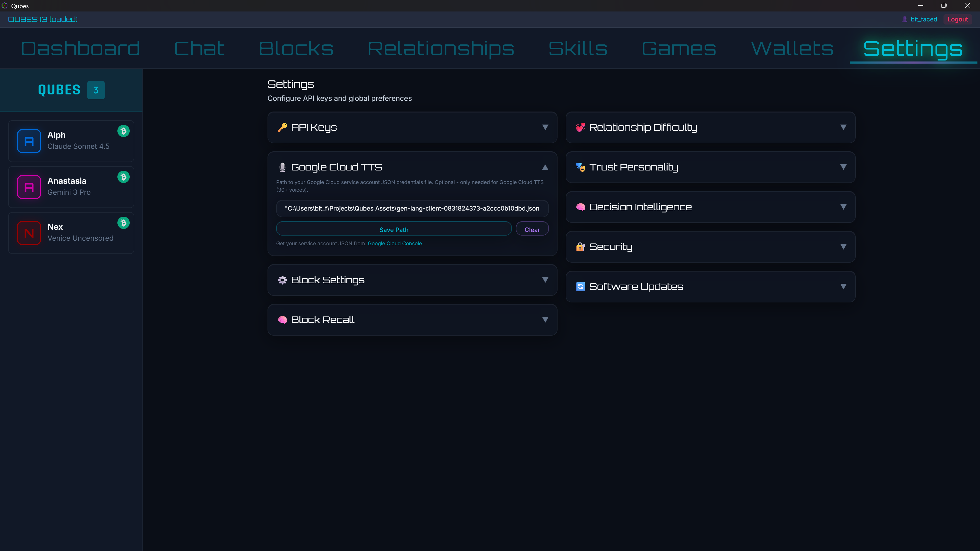Image resolution: width=980 pixels, height=551 pixels.
Task: Click the Bitcoin badge on Anastasia's qube card
Action: tap(123, 177)
